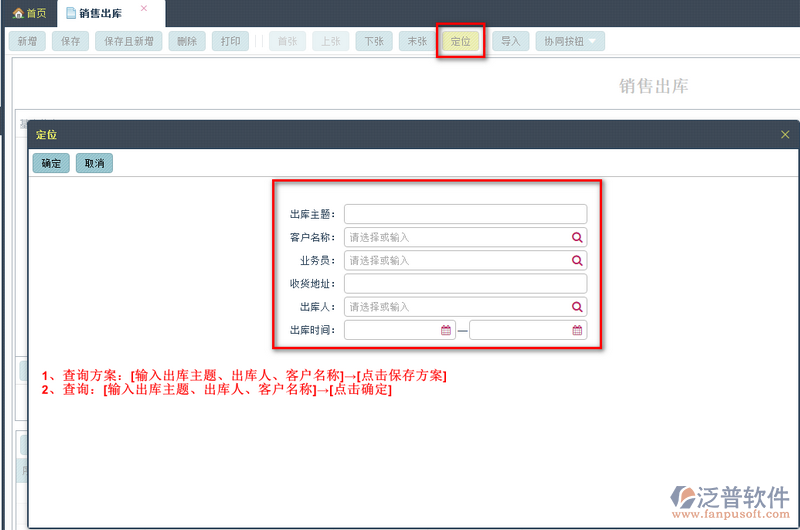
Task: Go to previous record with 上张
Action: click(x=331, y=41)
